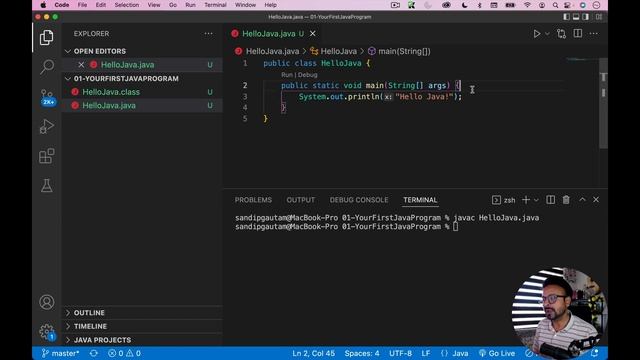Open editor more actions ellipsis

[593, 33]
